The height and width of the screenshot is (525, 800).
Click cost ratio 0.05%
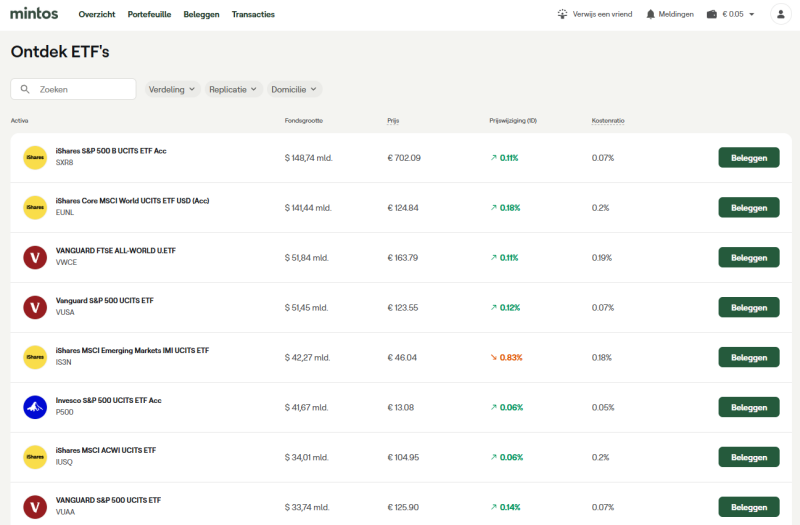click(x=603, y=408)
